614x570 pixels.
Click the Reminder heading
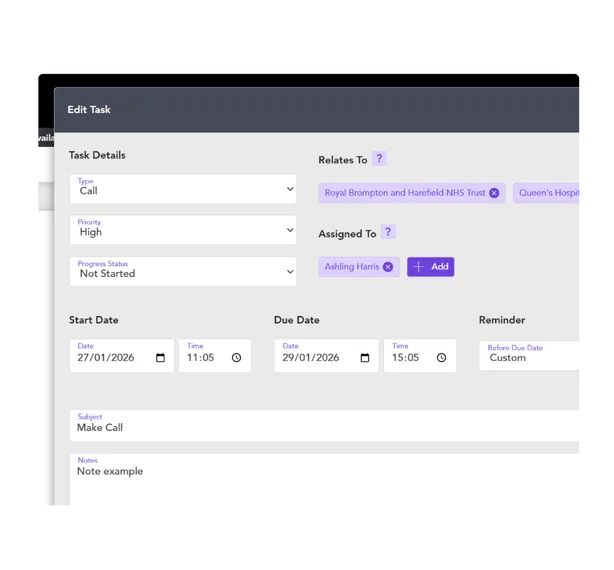(x=502, y=320)
